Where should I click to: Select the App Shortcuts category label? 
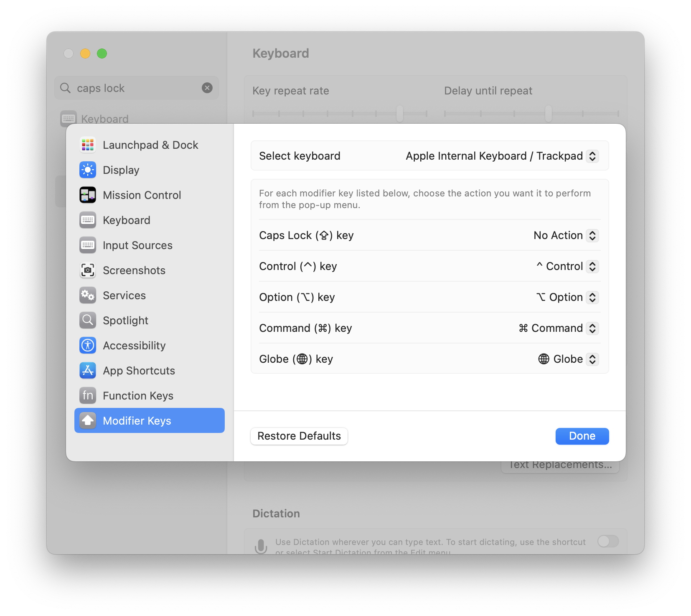[x=139, y=371]
